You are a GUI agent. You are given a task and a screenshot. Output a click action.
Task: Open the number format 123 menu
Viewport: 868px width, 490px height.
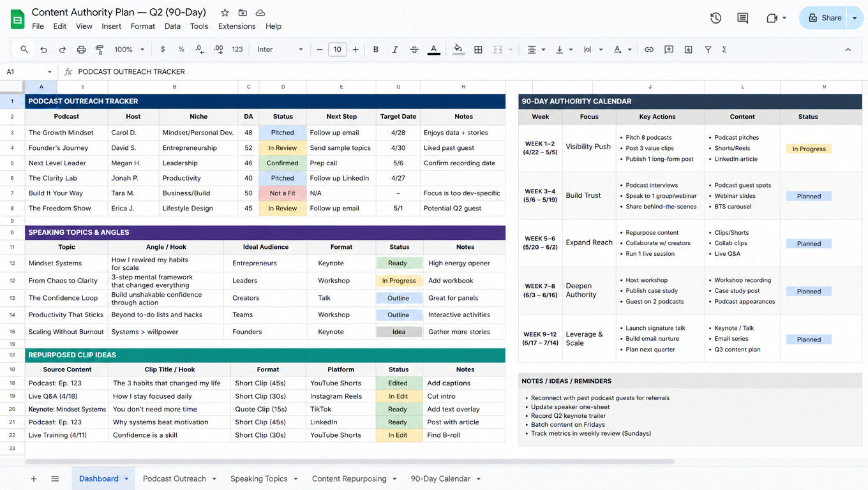coord(237,49)
